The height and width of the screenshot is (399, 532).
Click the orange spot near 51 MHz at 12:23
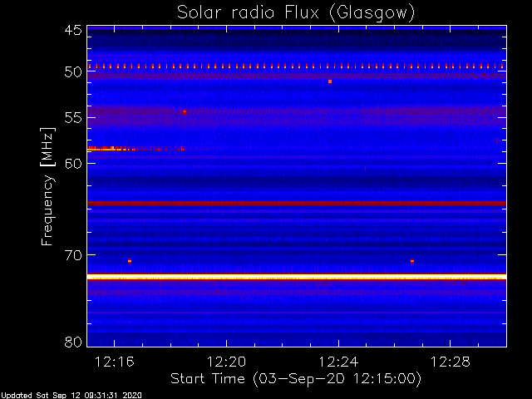click(x=330, y=81)
